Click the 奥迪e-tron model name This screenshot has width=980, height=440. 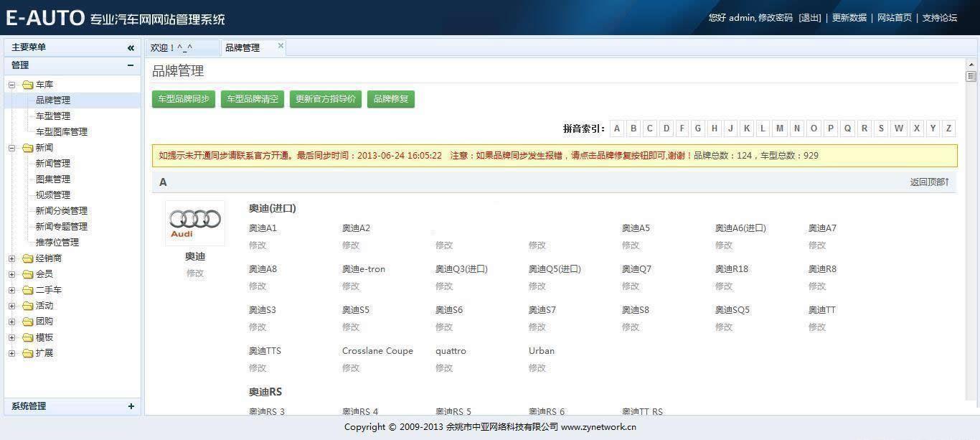(364, 269)
